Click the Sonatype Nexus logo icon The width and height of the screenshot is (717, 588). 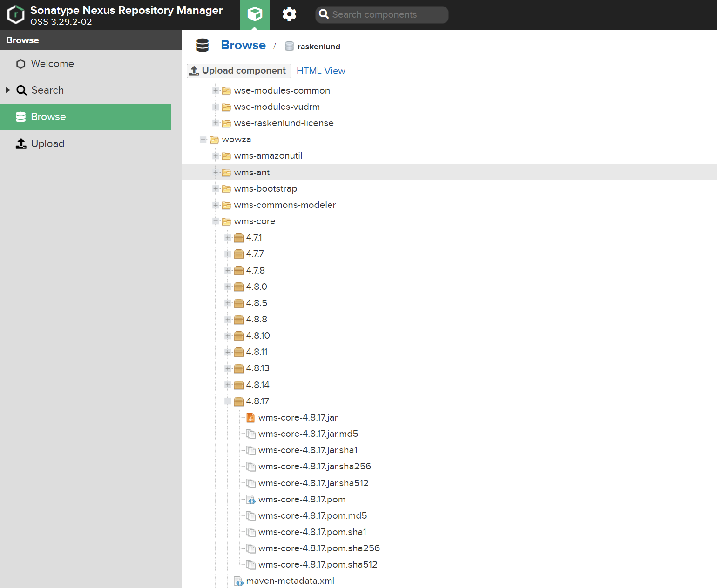(x=15, y=14)
